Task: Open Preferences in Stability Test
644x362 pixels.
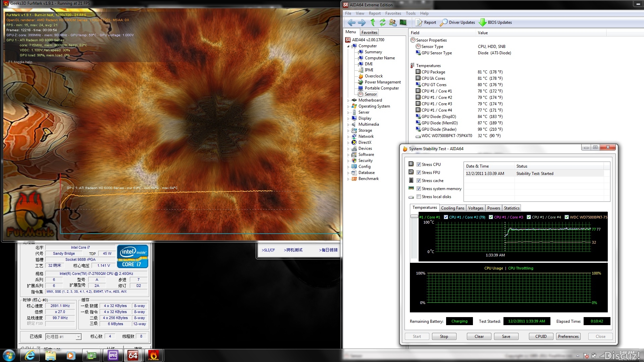Action: tap(568, 337)
